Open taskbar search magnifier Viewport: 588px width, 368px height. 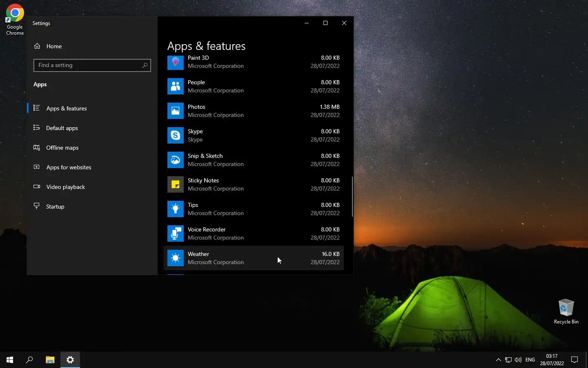coord(29,360)
